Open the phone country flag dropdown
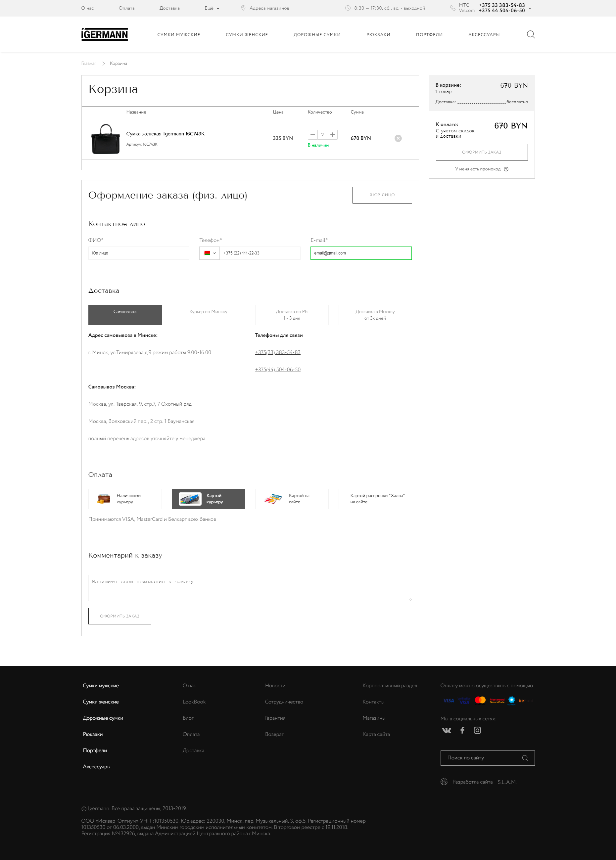This screenshot has width=616, height=860. click(x=210, y=253)
